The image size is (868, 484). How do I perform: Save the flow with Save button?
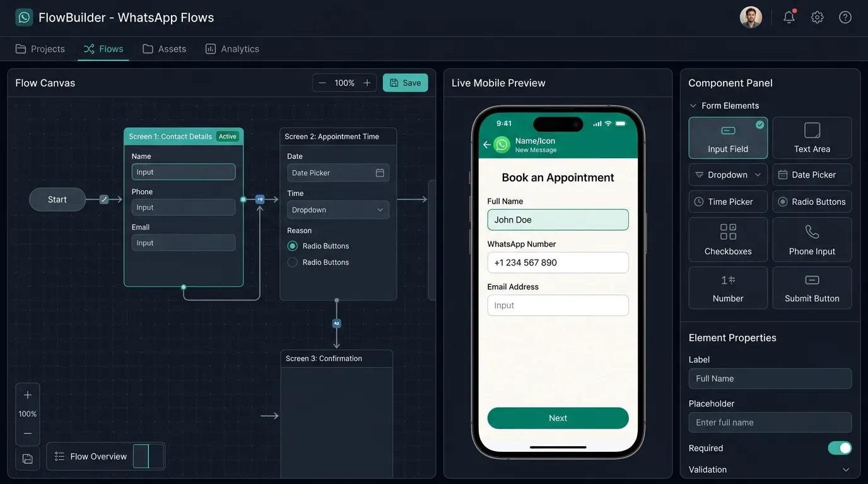pyautogui.click(x=406, y=83)
